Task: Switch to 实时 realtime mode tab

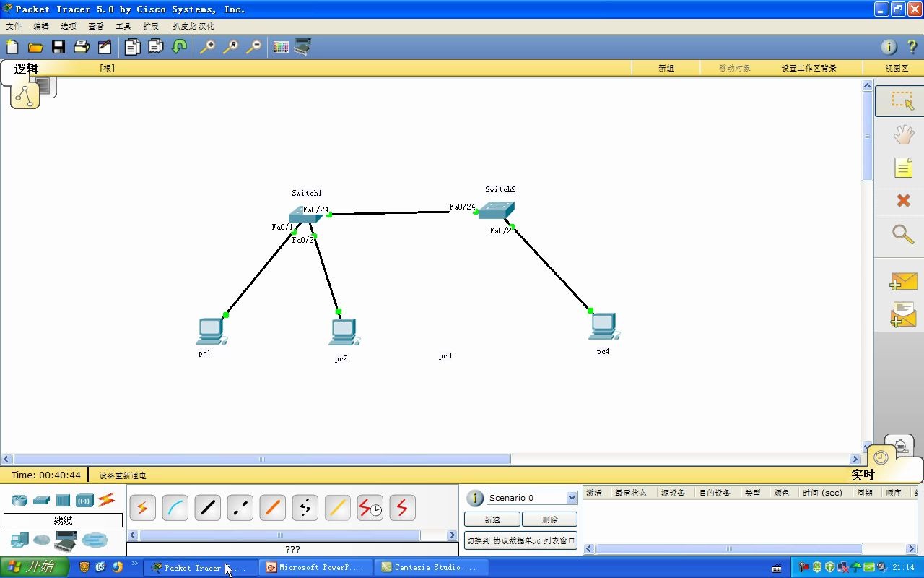Action: pyautogui.click(x=863, y=475)
